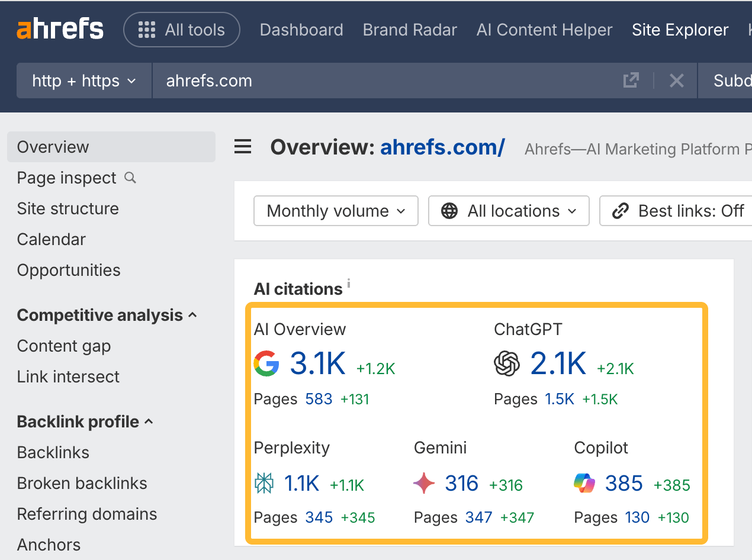The image size is (752, 560).
Task: Click the Google icon next to AI Overview count
Action: pos(266,363)
